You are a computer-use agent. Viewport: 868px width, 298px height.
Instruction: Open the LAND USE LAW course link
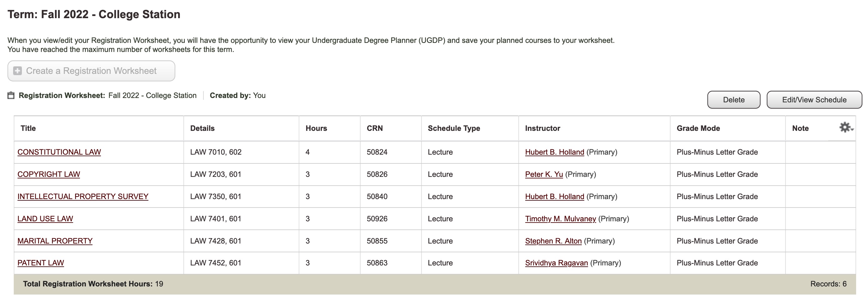click(x=45, y=218)
